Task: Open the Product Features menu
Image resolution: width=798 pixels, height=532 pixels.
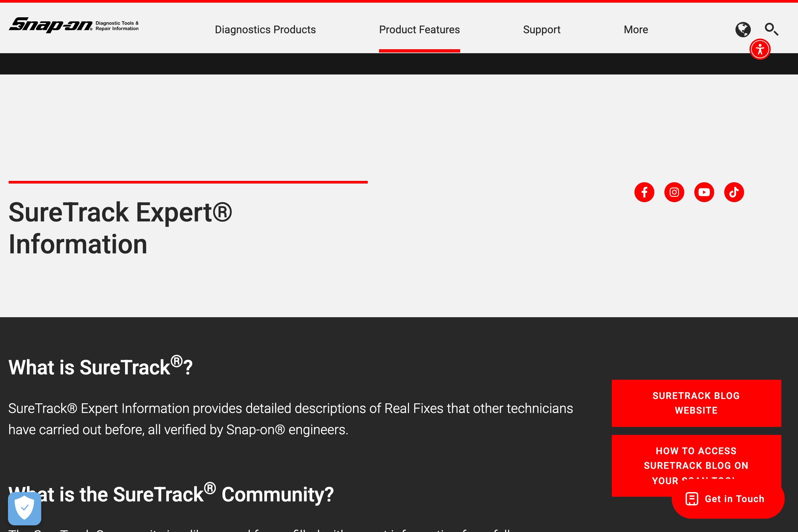Action: [419, 30]
